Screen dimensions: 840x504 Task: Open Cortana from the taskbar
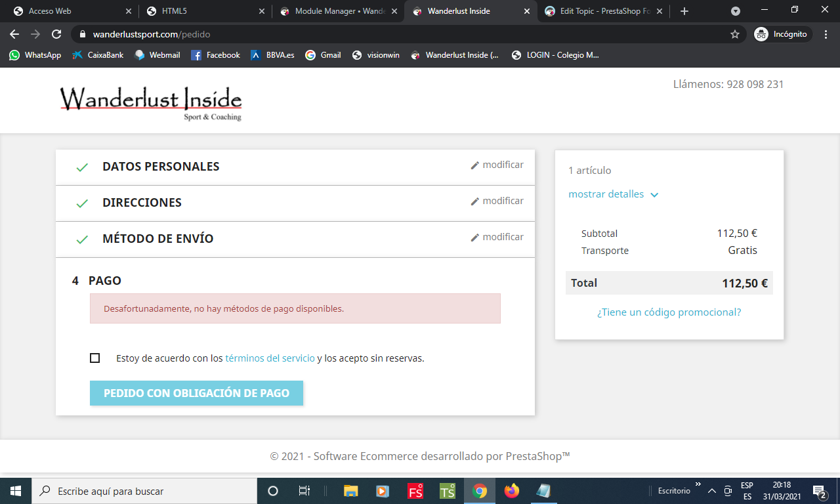(x=273, y=491)
